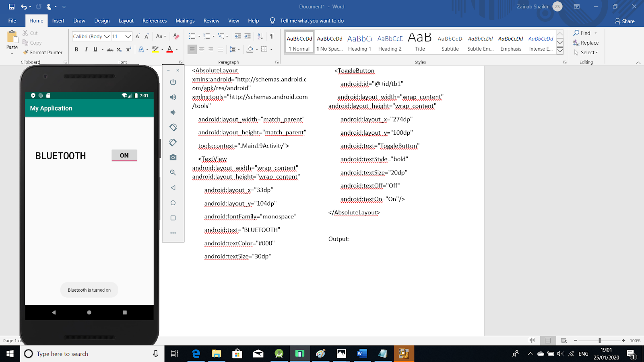Image resolution: width=644 pixels, height=362 pixels.
Task: Open font size dropdown
Action: (128, 37)
